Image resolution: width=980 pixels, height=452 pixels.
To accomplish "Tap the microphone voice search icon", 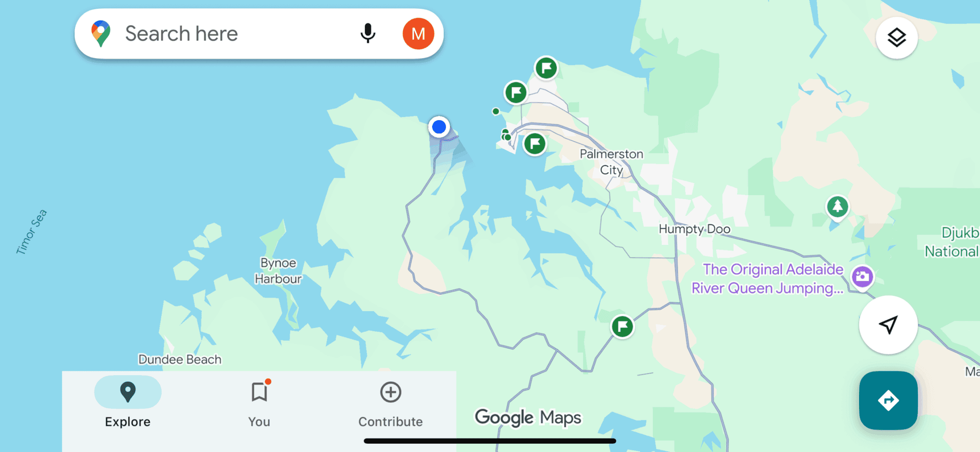I will [x=368, y=34].
